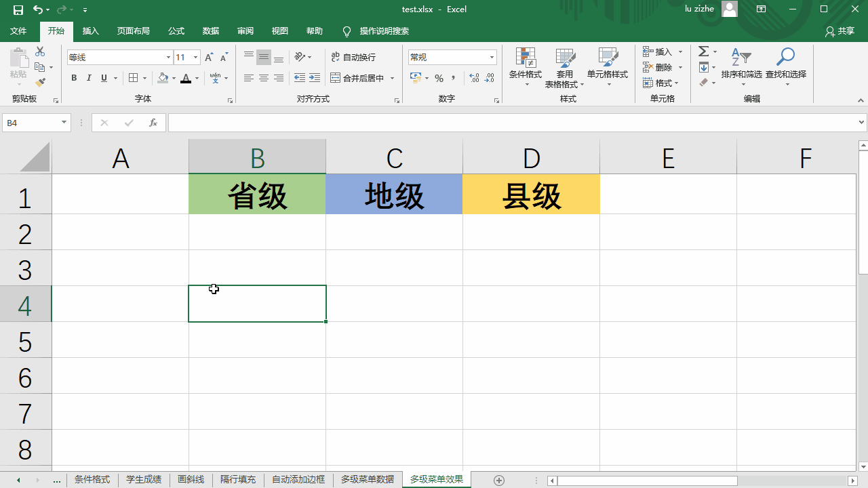Toggle align text right
This screenshot has width=868, height=488.
(x=279, y=78)
